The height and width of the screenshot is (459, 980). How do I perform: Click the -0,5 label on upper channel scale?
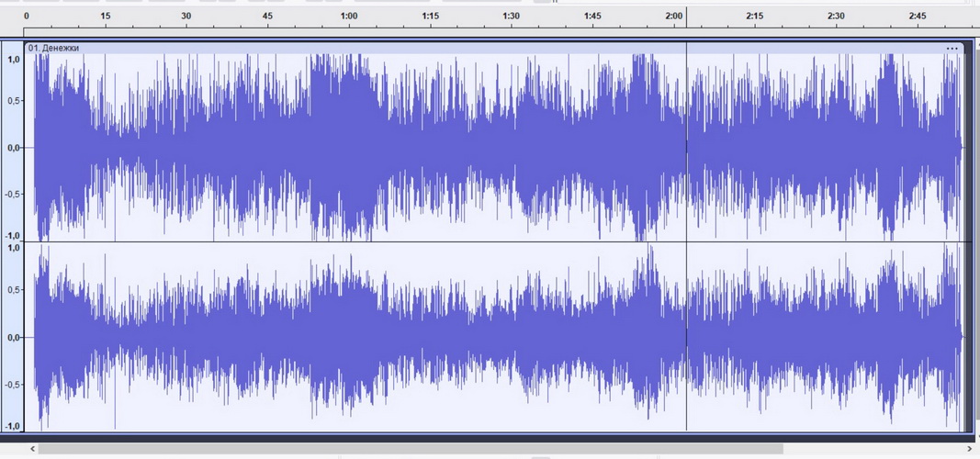(x=13, y=195)
